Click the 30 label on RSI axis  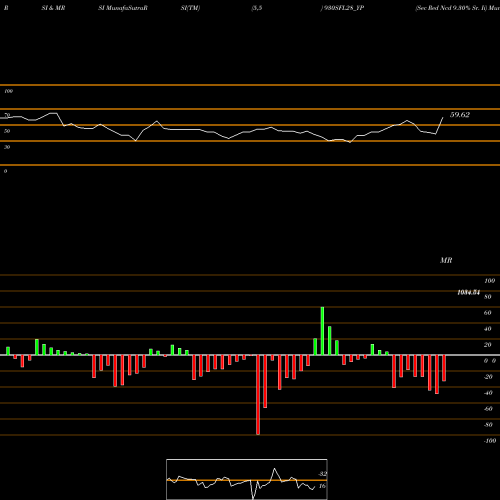(7, 147)
